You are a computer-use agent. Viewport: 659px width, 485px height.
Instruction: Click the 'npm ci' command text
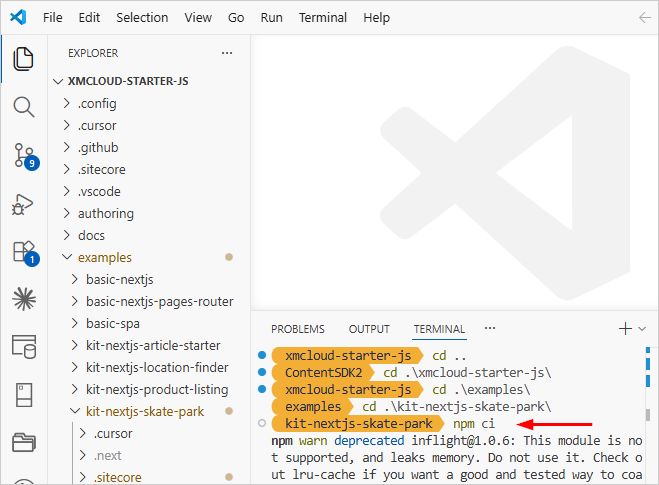click(x=474, y=424)
